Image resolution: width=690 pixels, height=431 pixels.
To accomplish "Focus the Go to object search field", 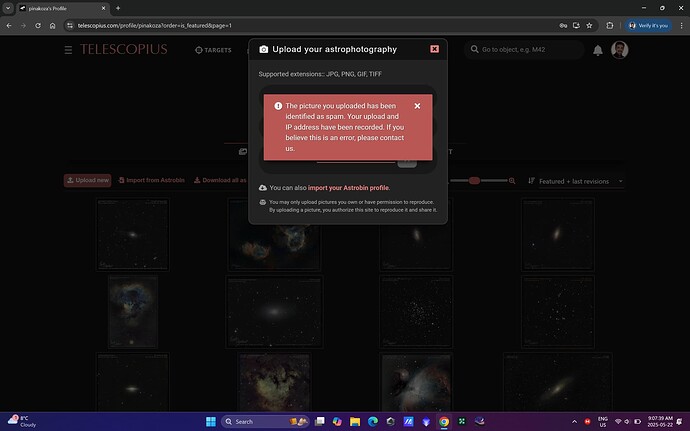I will 524,49.
